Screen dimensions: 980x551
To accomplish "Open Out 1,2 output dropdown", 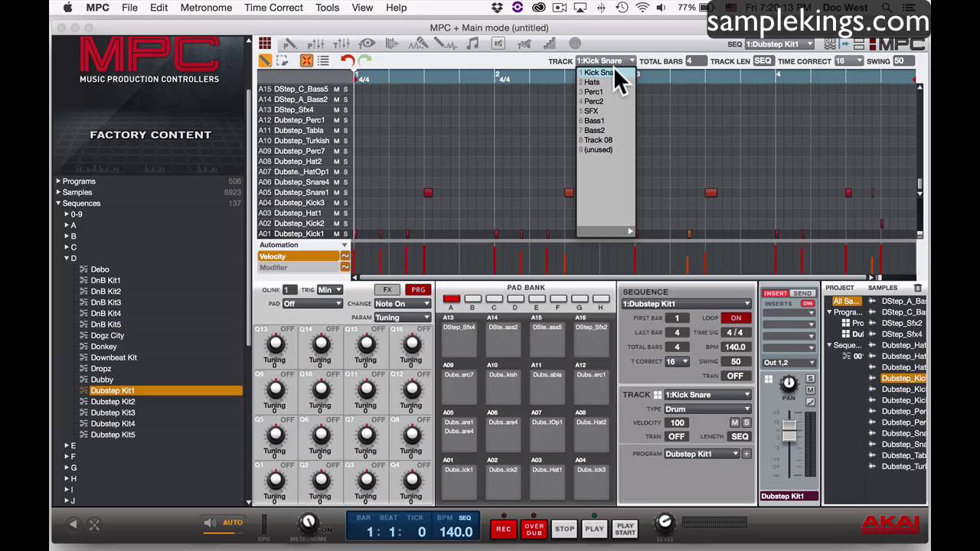I will (x=789, y=363).
